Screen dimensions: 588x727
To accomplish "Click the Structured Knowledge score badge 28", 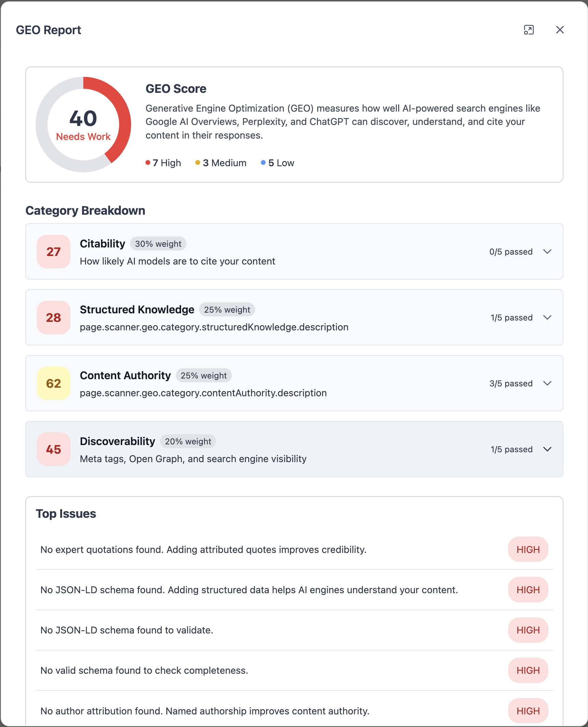I will point(54,317).
